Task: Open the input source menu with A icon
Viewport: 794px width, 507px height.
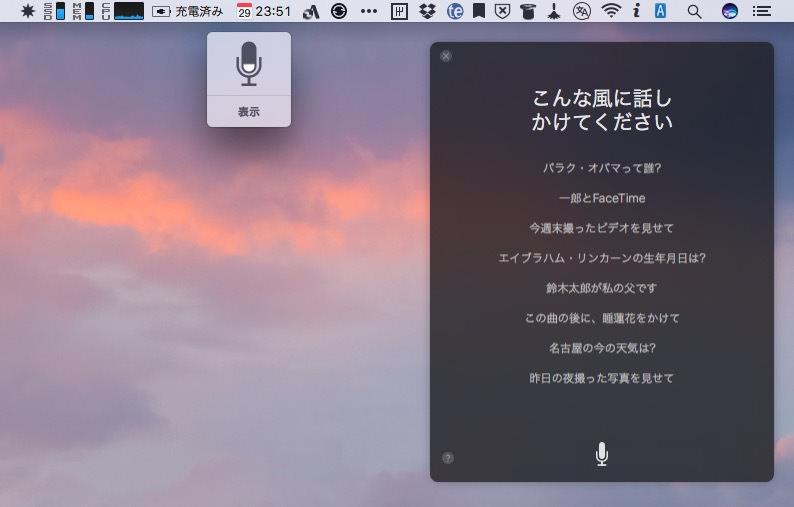Action: click(660, 11)
